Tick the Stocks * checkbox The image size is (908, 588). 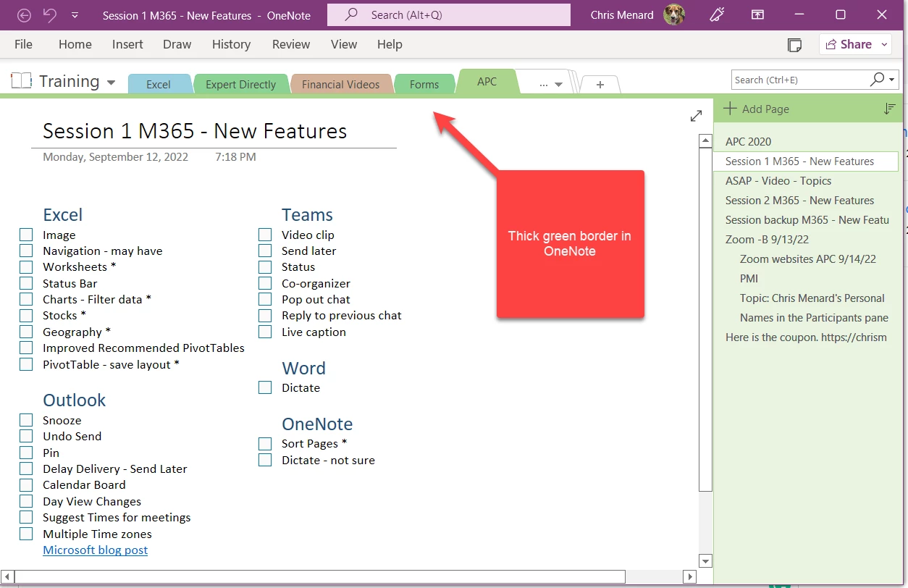[26, 316]
